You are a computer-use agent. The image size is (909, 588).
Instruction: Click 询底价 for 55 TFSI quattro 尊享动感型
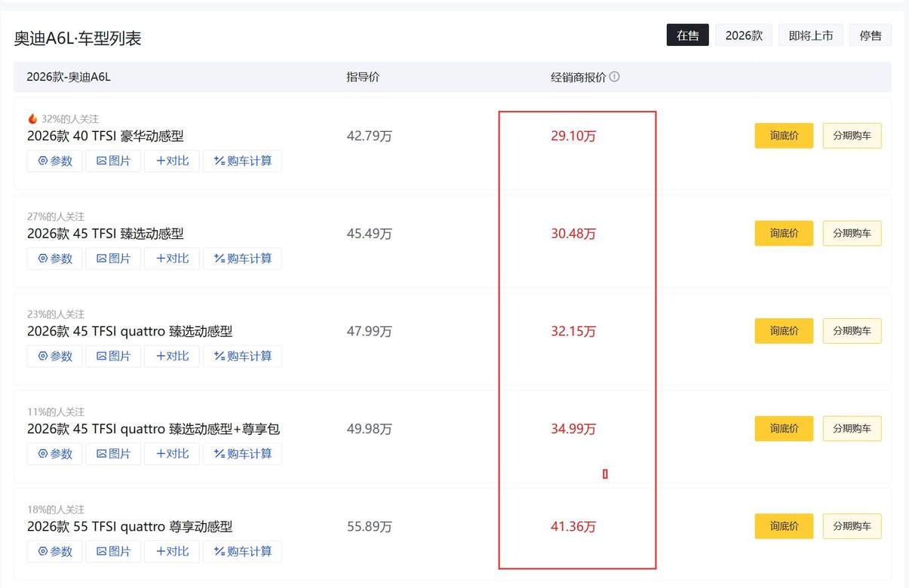[784, 526]
